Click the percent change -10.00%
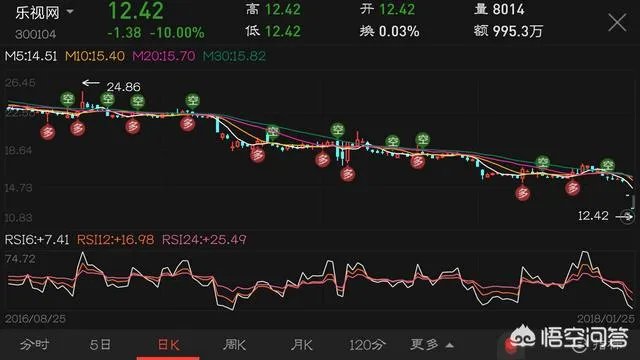This screenshot has width=640, height=360. [177, 32]
